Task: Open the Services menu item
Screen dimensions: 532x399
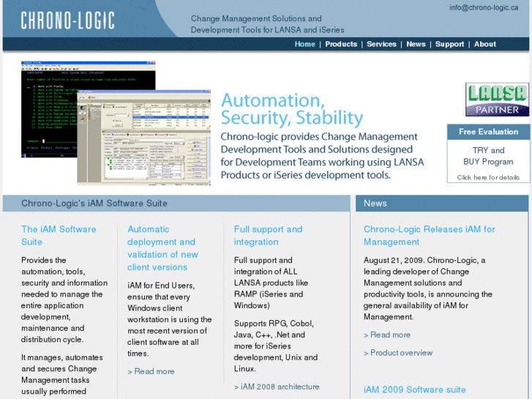Action: tap(381, 44)
